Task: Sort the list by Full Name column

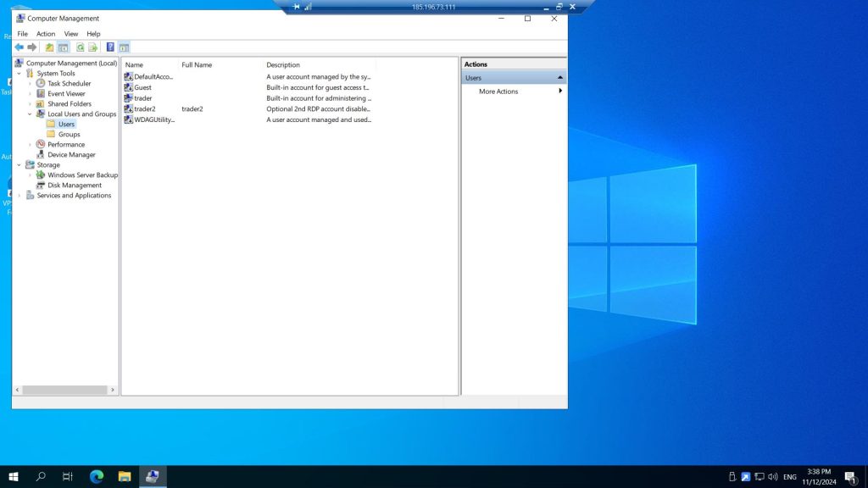Action: click(197, 65)
